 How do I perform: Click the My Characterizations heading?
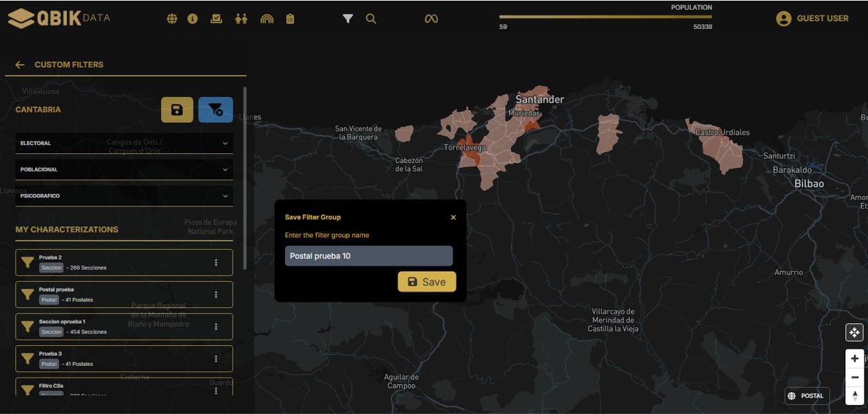(x=67, y=230)
